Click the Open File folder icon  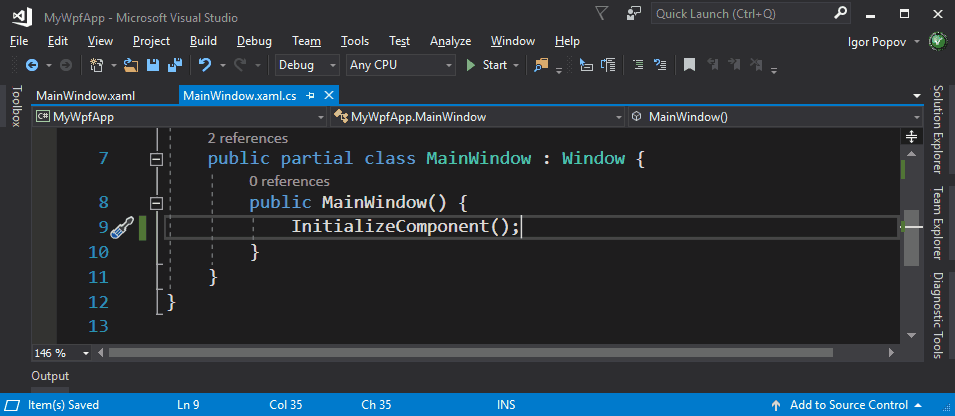click(131, 65)
